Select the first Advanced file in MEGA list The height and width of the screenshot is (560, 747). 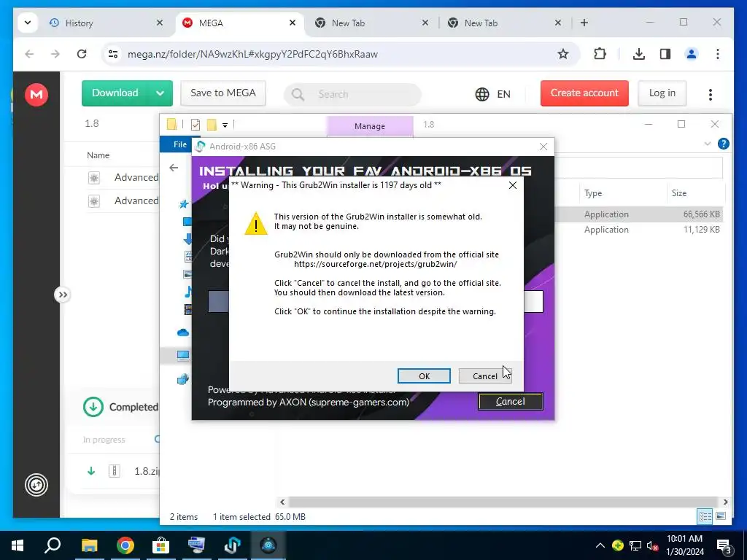(123, 178)
